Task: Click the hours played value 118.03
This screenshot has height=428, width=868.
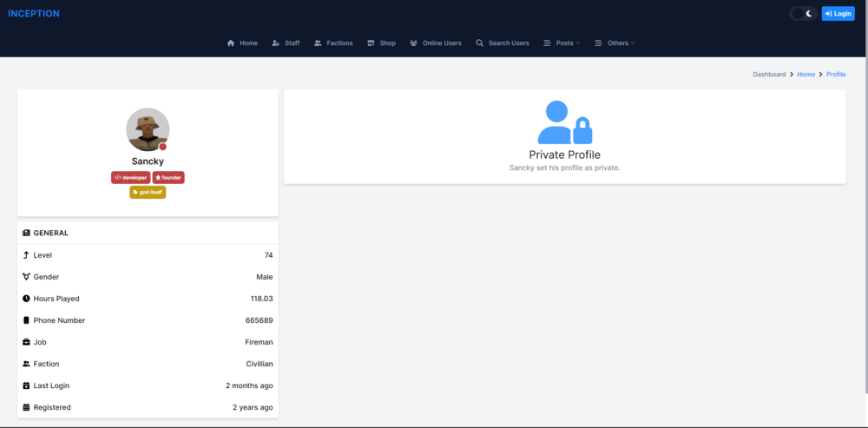Action: click(262, 299)
